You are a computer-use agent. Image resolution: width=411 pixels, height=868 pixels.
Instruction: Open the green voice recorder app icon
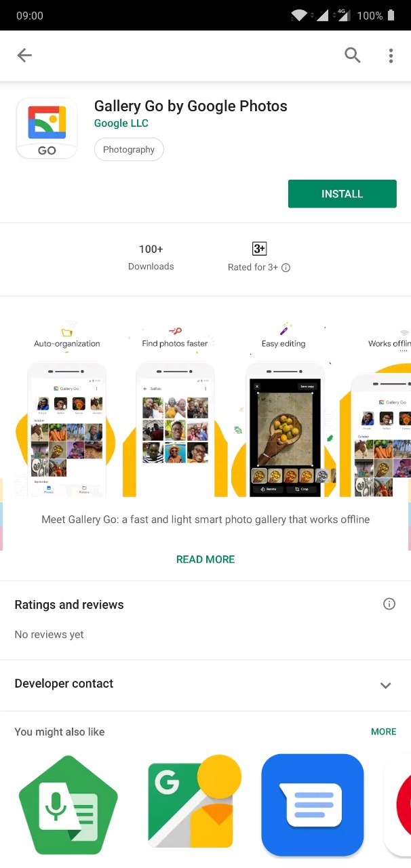click(68, 806)
